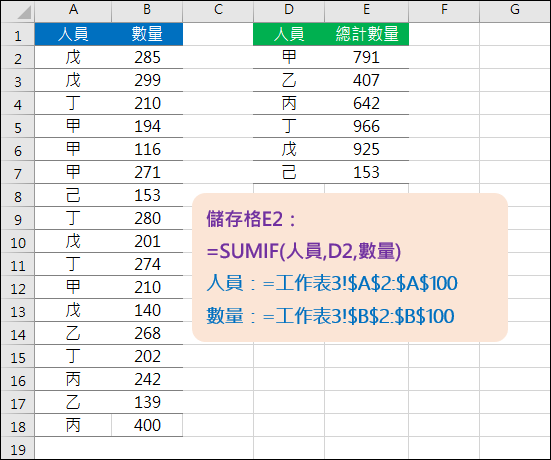Select cell with value 202
Image resolution: width=551 pixels, height=460 pixels.
click(x=147, y=356)
